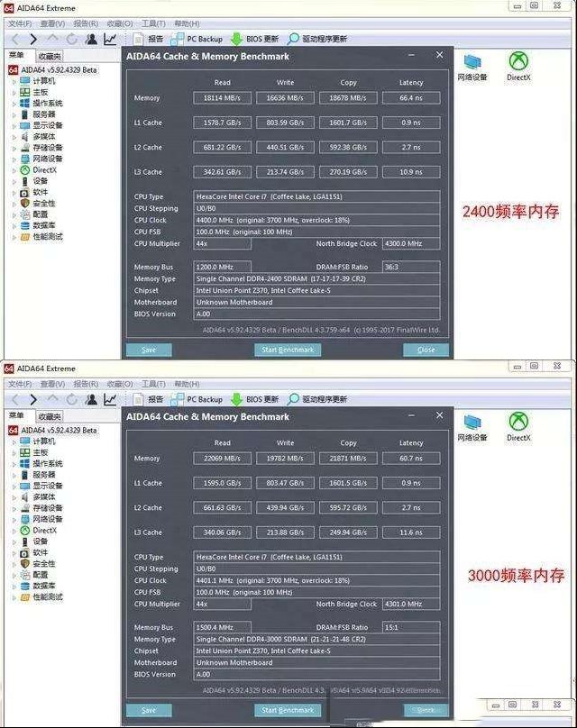577x728 pixels.
Task: Expand 显示设备 arrow in upper window tree
Action: tap(14, 126)
